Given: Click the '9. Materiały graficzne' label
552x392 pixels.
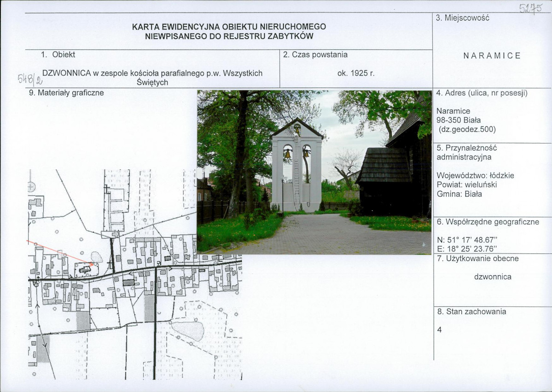Looking at the screenshot, I should coord(66,93).
